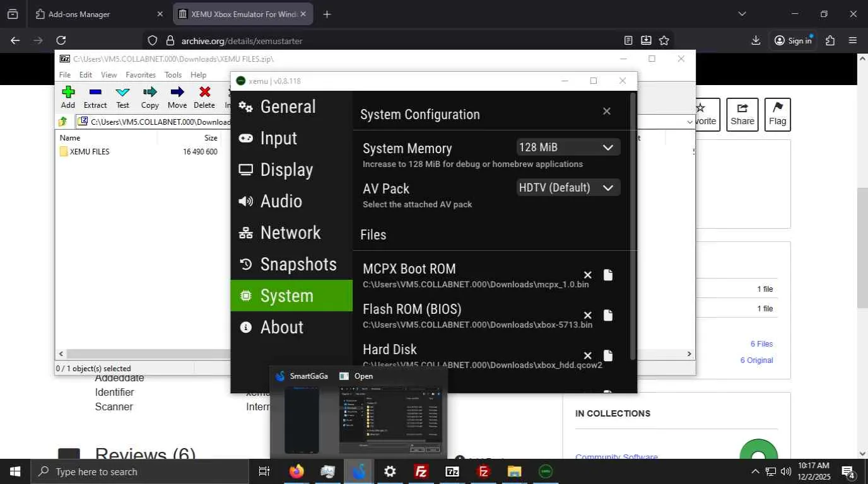Click the Windows taskbar search box
Image resolution: width=868 pixels, height=484 pixels.
coord(139,471)
